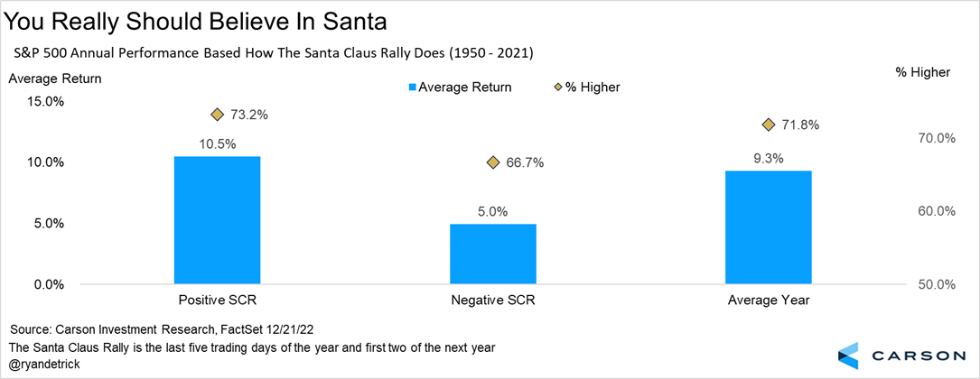Image resolution: width=980 pixels, height=379 pixels.
Task: Select the Negative SCR blue bar
Action: (493, 254)
